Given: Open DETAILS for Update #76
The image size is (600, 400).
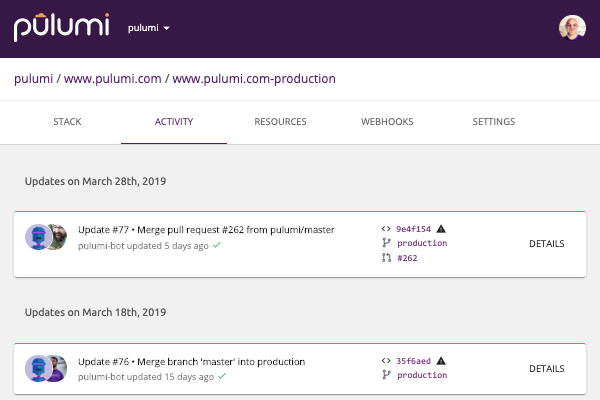Looking at the screenshot, I should pyautogui.click(x=546, y=369).
